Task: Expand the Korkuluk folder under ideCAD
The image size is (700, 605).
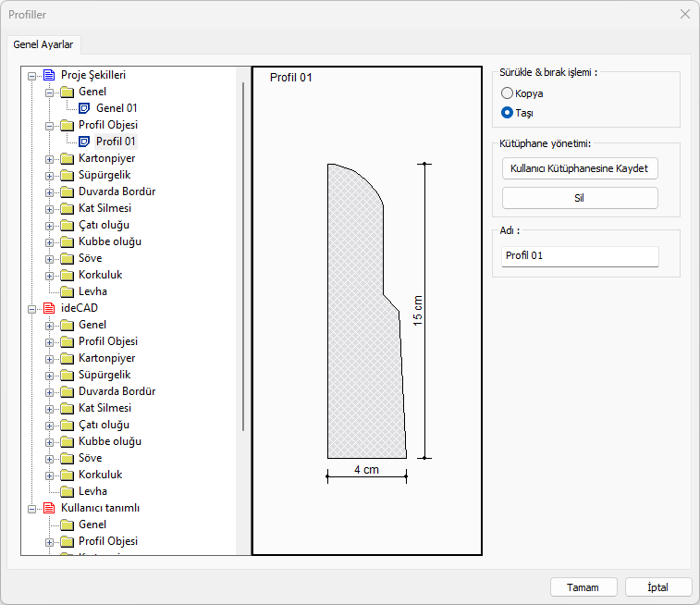Action: pyautogui.click(x=50, y=475)
